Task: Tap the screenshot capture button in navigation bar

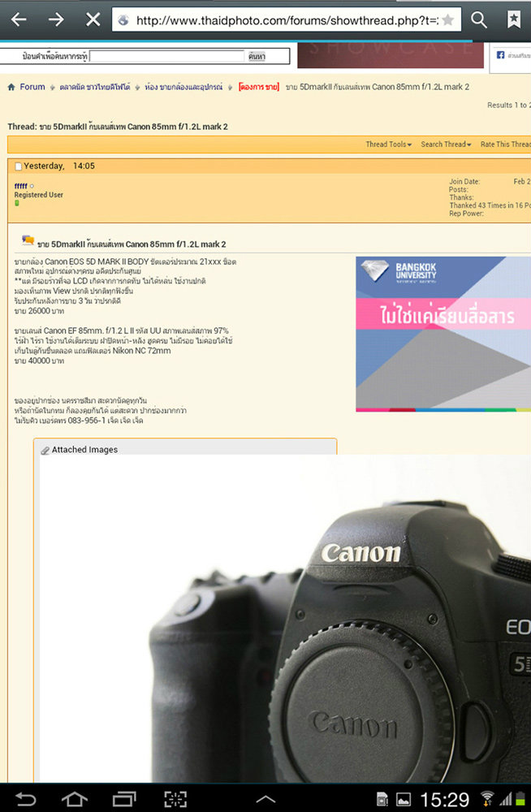Action: click(175, 799)
